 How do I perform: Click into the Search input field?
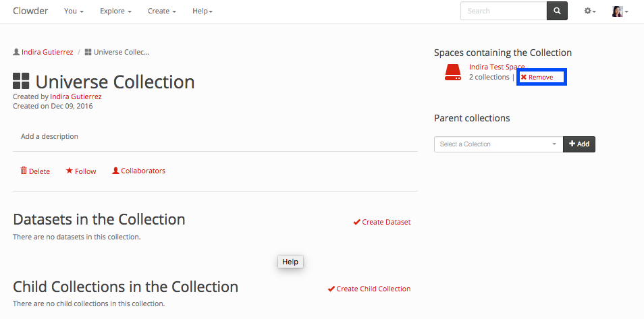click(504, 11)
